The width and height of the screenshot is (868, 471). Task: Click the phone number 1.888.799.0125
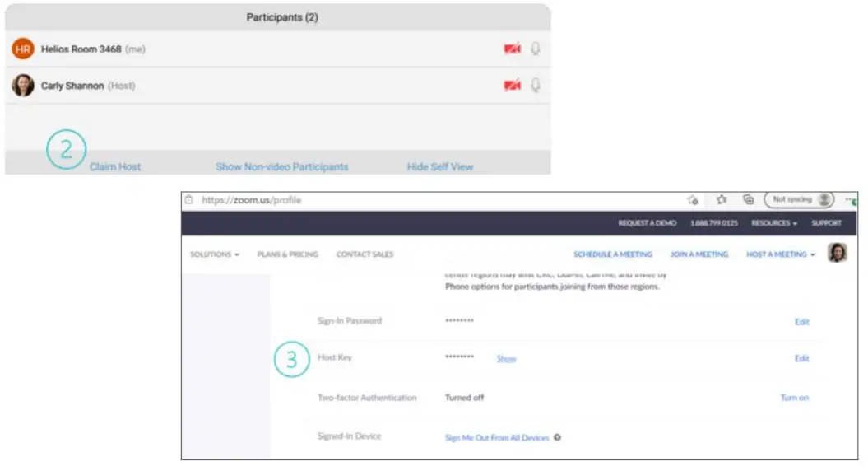pos(713,223)
